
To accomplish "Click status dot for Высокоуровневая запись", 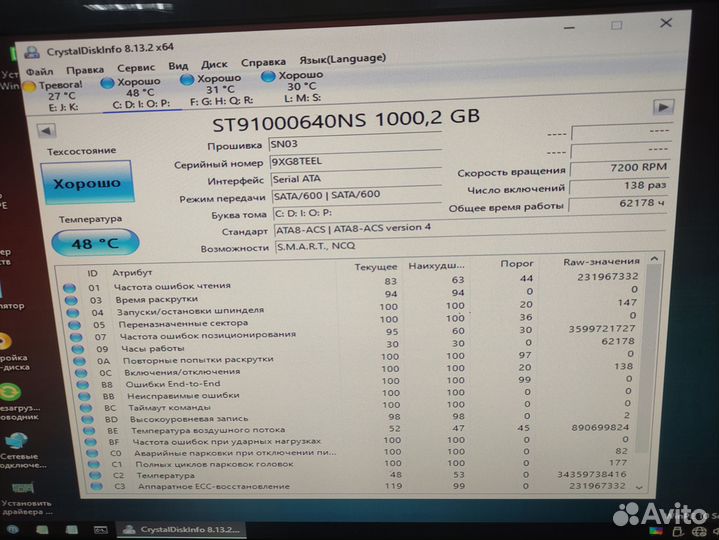I will point(87,419).
